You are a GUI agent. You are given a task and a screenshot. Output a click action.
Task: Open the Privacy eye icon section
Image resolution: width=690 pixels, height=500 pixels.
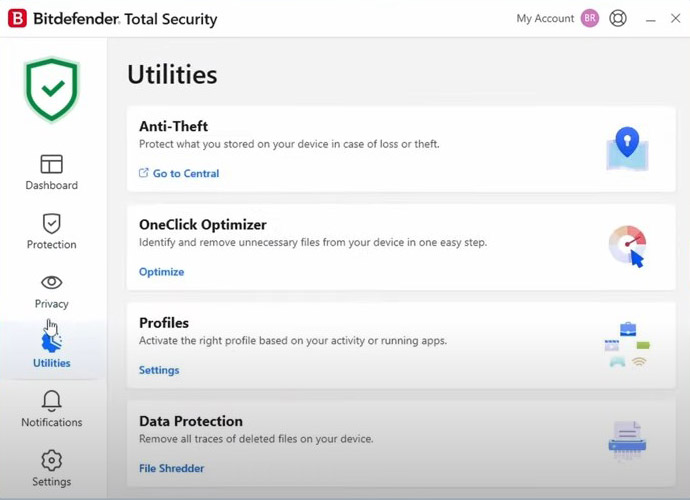51,291
